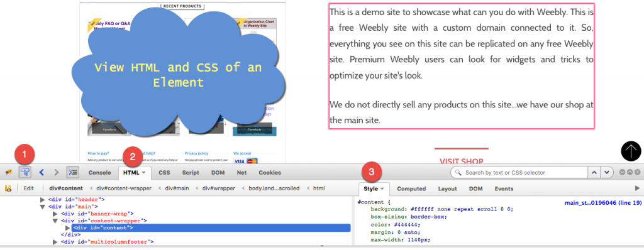Screen dimensions: 644x250
Task: Click the recent products thumbnail image
Action: 182,82
